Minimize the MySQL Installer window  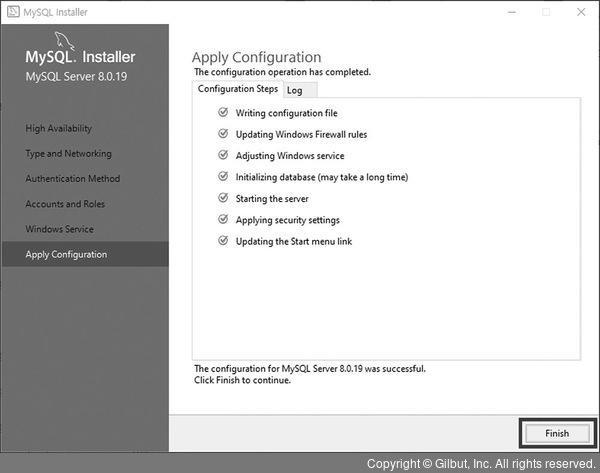tap(512, 12)
